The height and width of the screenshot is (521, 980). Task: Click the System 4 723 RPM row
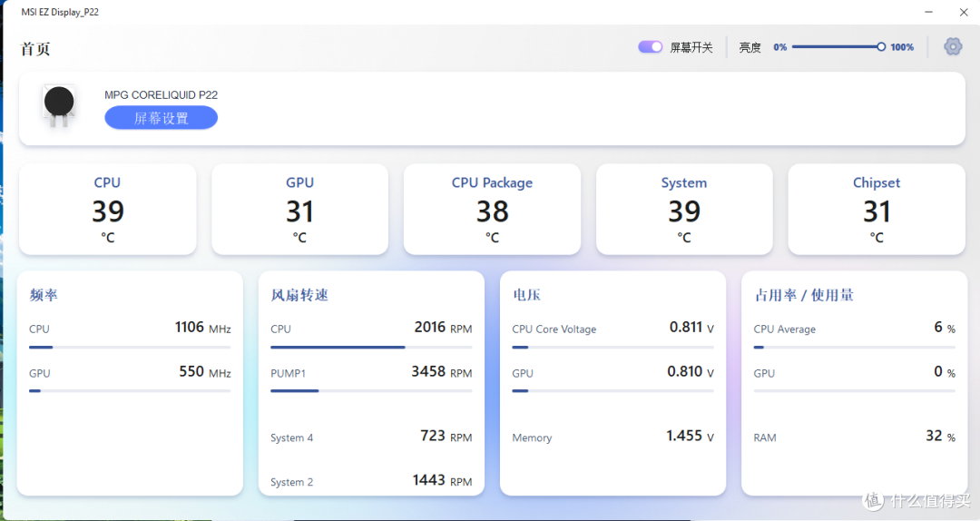371,437
